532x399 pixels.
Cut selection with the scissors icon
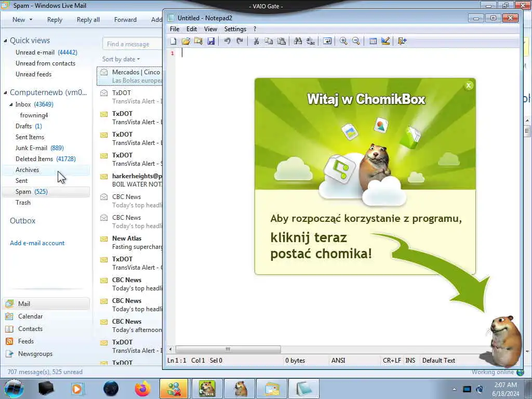point(256,41)
